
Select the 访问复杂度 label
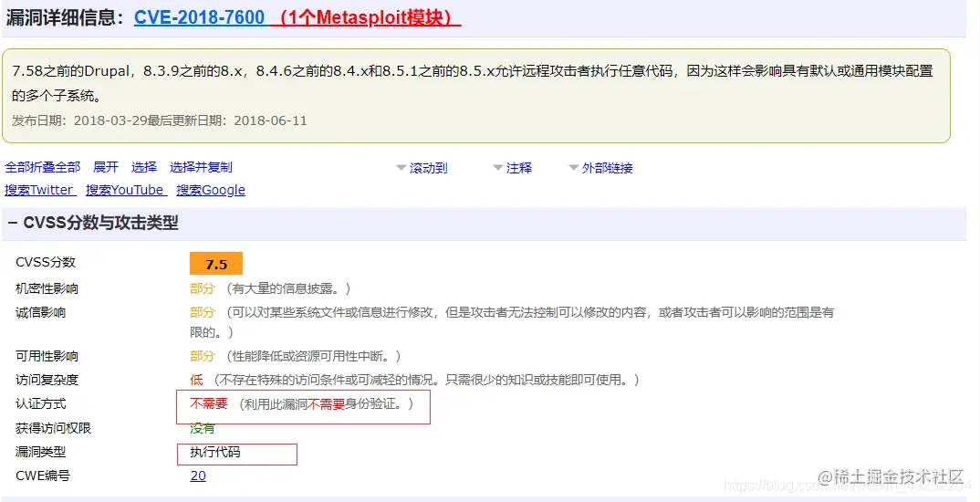coord(47,380)
